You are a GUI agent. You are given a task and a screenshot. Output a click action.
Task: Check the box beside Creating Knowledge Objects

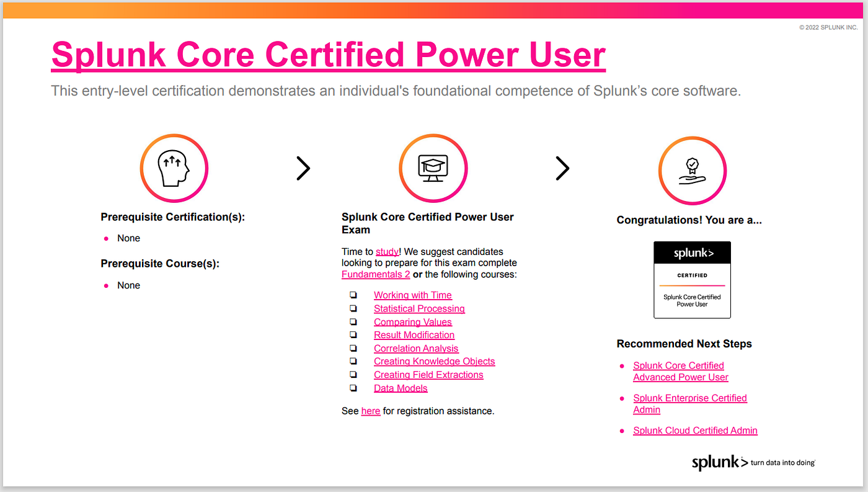coord(353,361)
